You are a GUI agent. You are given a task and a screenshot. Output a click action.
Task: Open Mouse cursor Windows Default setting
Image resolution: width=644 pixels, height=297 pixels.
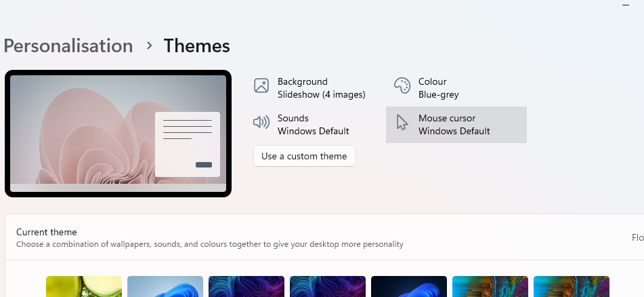[x=456, y=125]
